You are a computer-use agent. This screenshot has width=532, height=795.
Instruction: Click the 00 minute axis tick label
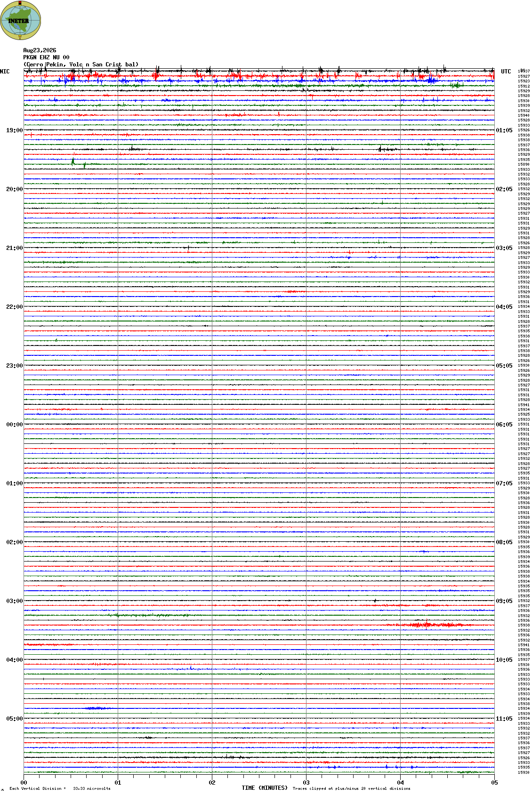(x=24, y=783)
